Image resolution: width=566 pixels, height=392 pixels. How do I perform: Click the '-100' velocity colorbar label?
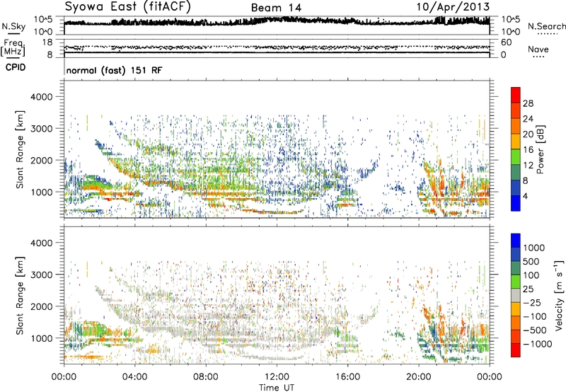point(534,316)
